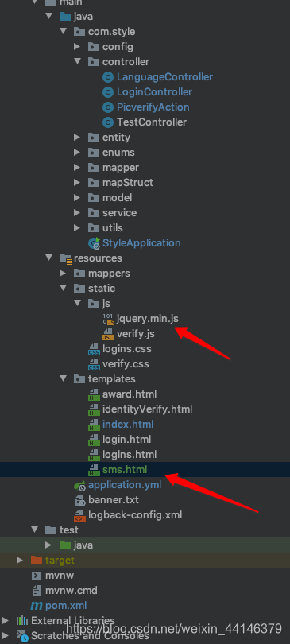Click the banner.txt file icon
Image resolution: width=290 pixels, height=644 pixels.
pyautogui.click(x=79, y=500)
